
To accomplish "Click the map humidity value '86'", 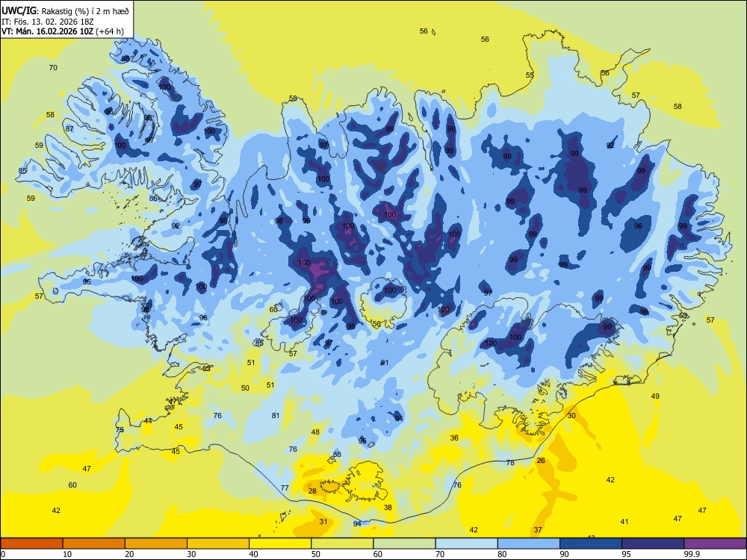I will [x=153, y=198].
